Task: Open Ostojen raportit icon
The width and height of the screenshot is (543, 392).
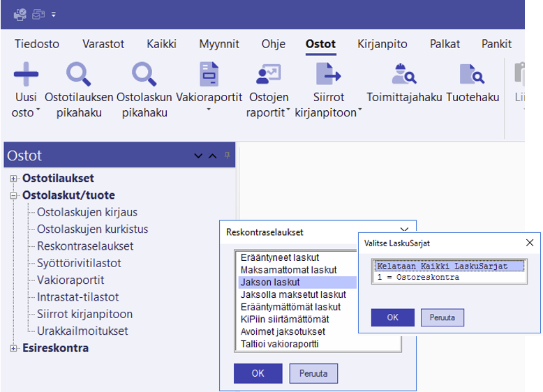Action: tap(268, 74)
